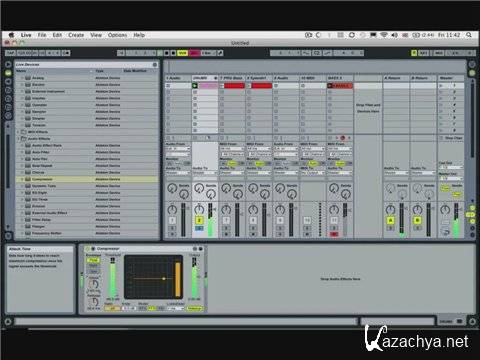
Task: Toggle Info View at bottom-left corner
Action: [x=9, y=321]
